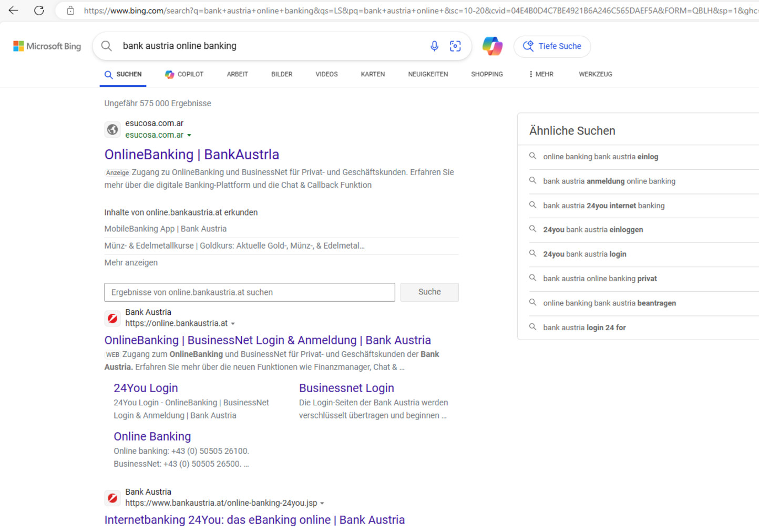
Task: Search 'bank austria 24you internet banking' suggestion
Action: (x=604, y=206)
